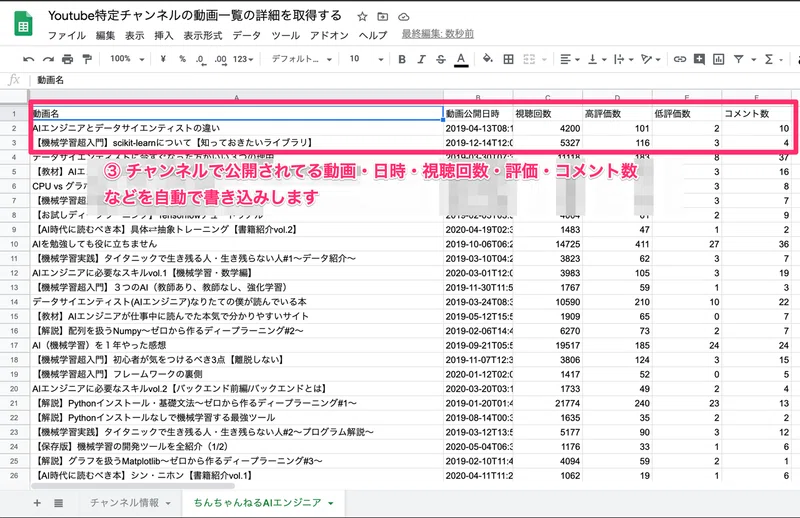800x518 pixels.
Task: Open text rotation dropdown
Action: click(x=651, y=59)
